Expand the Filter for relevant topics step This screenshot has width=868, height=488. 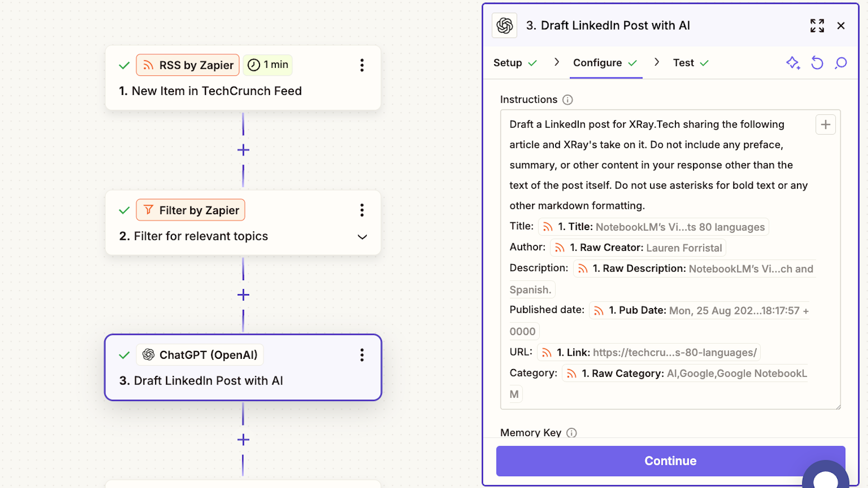362,237
